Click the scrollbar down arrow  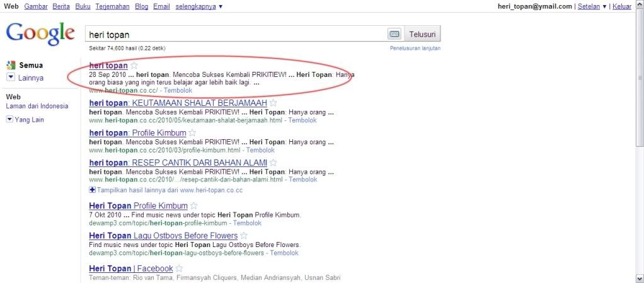[640, 279]
